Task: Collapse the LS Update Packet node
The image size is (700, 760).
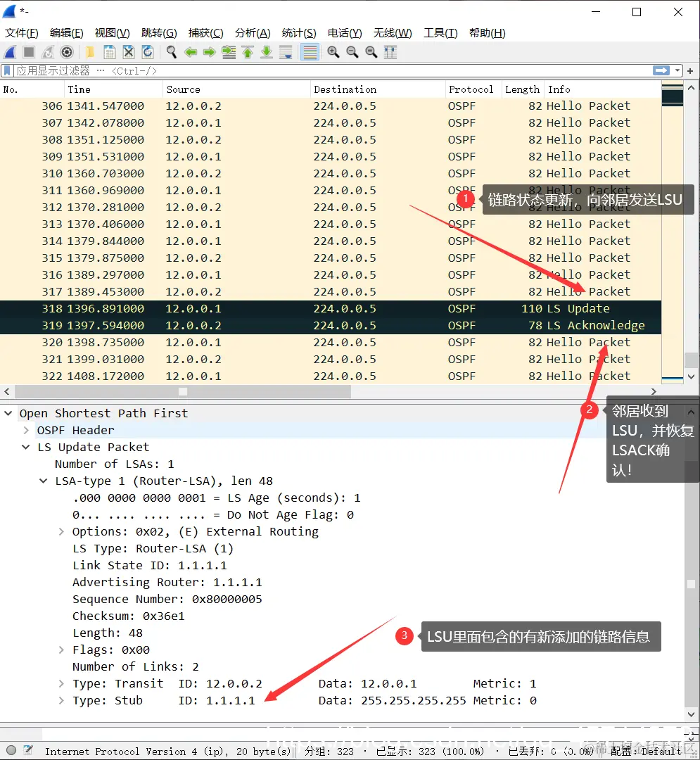Action: pos(26,448)
